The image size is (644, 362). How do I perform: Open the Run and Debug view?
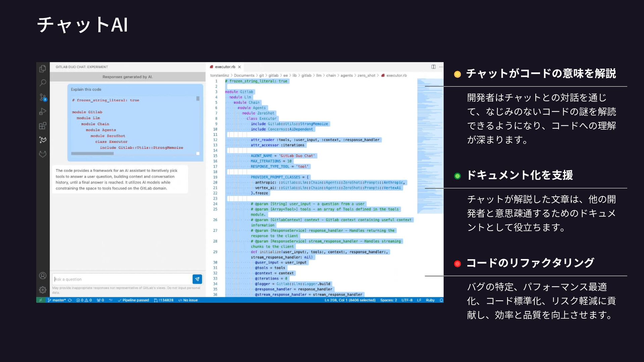tap(43, 112)
